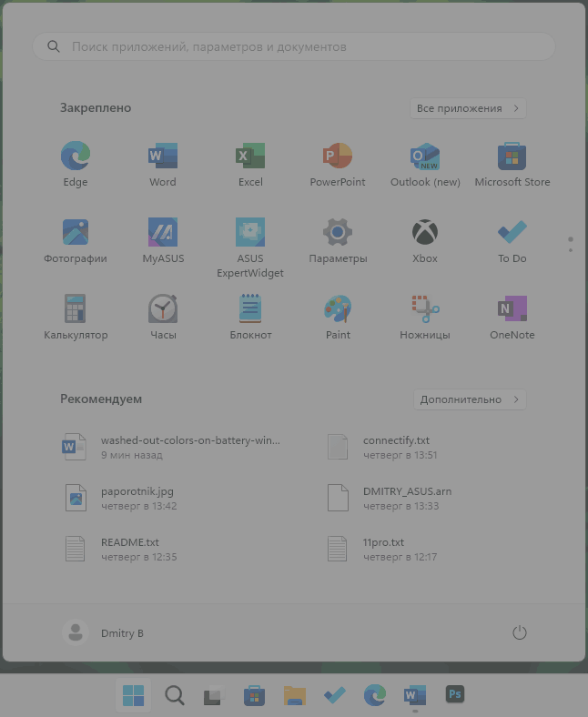This screenshot has width=588, height=717.
Task: Open the Фотографии app
Action: pyautogui.click(x=76, y=240)
